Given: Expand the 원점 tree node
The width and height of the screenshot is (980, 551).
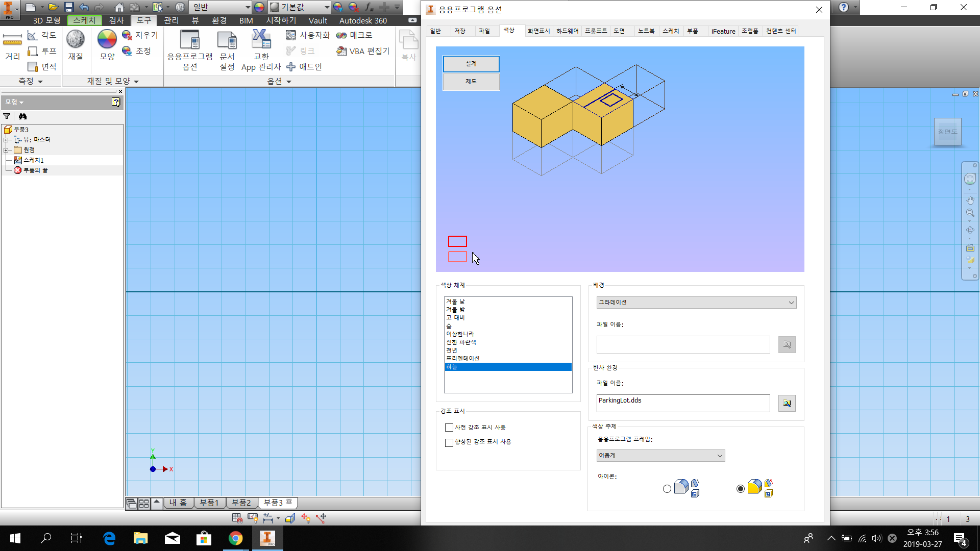Looking at the screenshot, I should 6,150.
